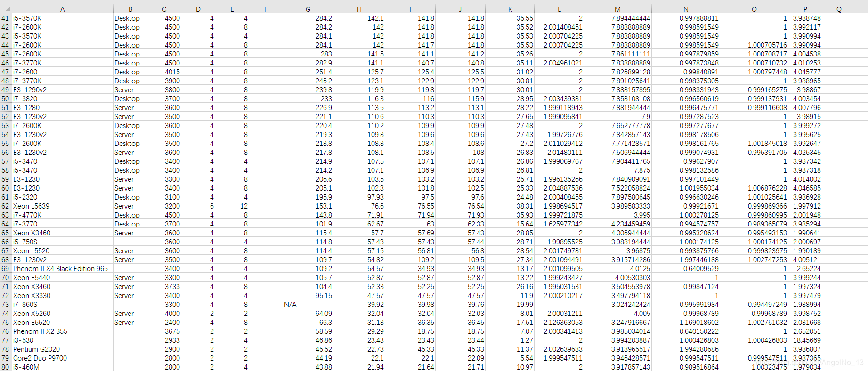Select the 'i7-3820' cell
The width and height of the screenshot is (868, 371).
tap(63, 99)
